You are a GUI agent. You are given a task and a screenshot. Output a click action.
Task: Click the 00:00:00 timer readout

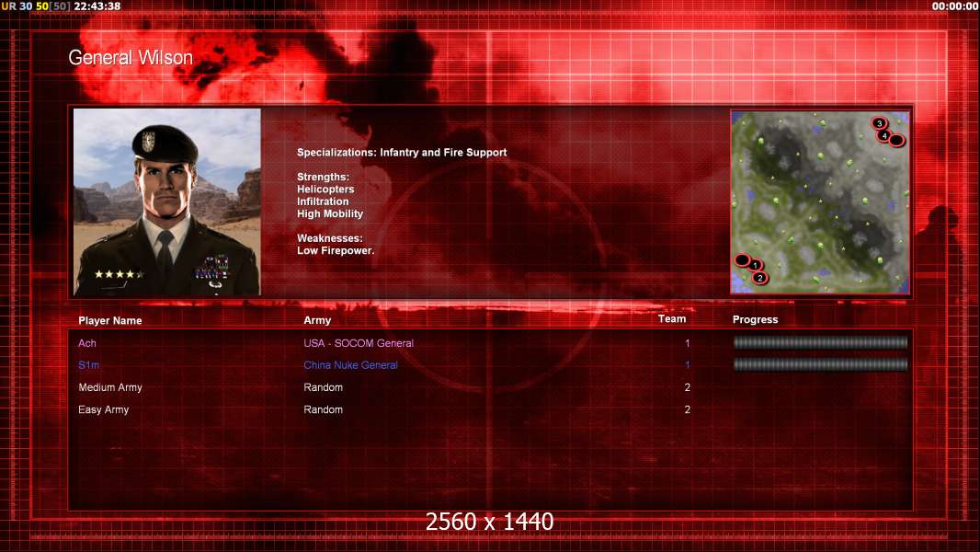point(955,6)
